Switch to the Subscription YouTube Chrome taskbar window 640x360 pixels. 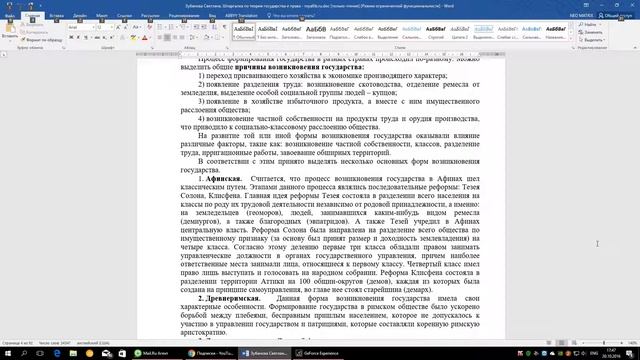(x=211, y=353)
